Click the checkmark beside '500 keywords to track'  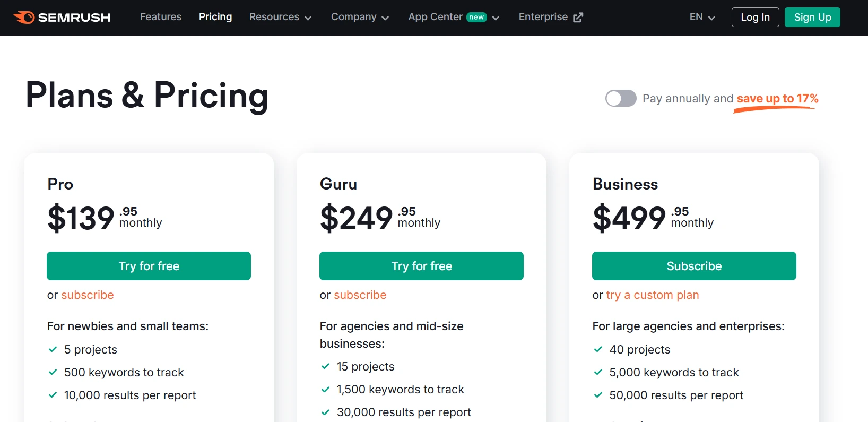click(x=53, y=372)
